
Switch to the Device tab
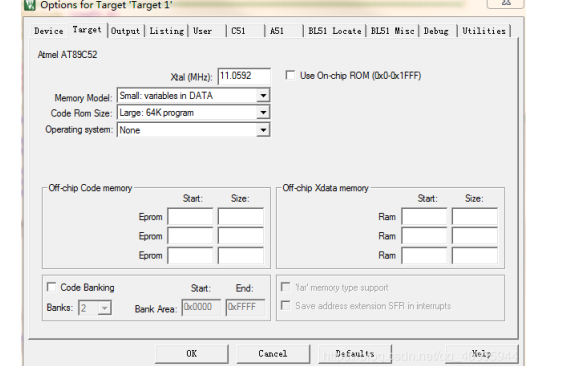coord(49,31)
